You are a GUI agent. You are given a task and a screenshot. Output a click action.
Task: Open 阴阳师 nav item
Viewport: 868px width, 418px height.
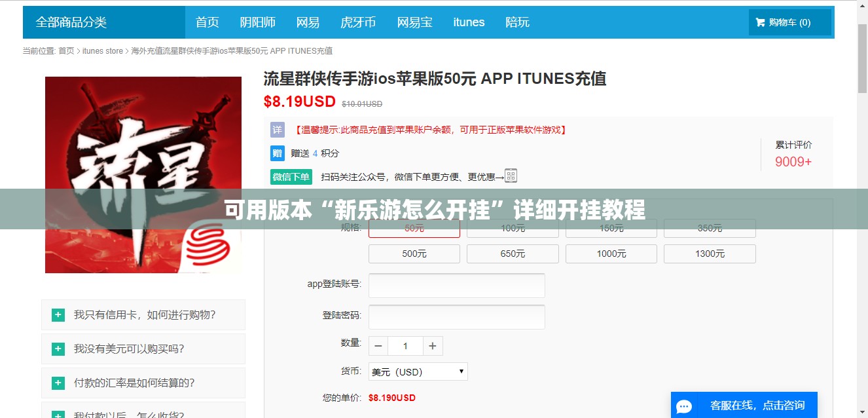(x=258, y=22)
